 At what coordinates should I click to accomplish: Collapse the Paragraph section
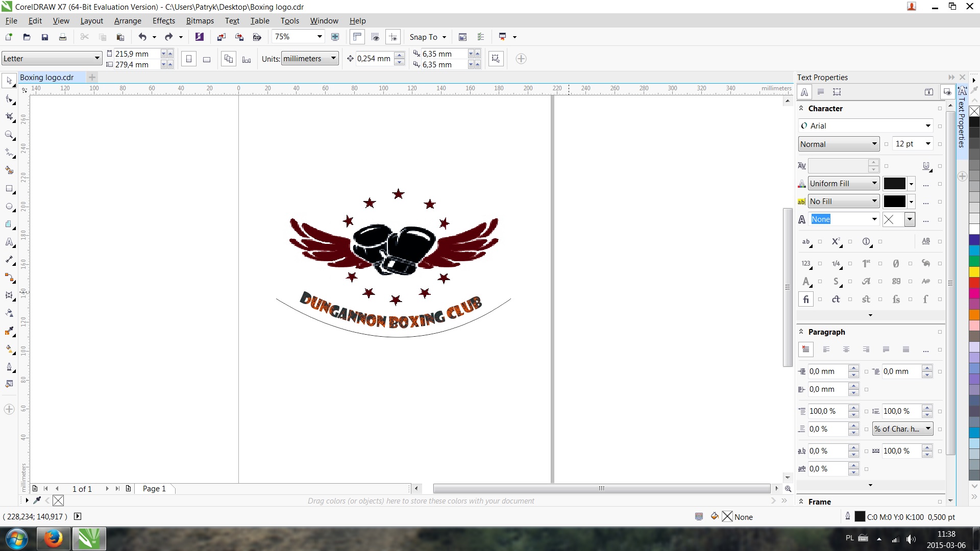pyautogui.click(x=801, y=332)
